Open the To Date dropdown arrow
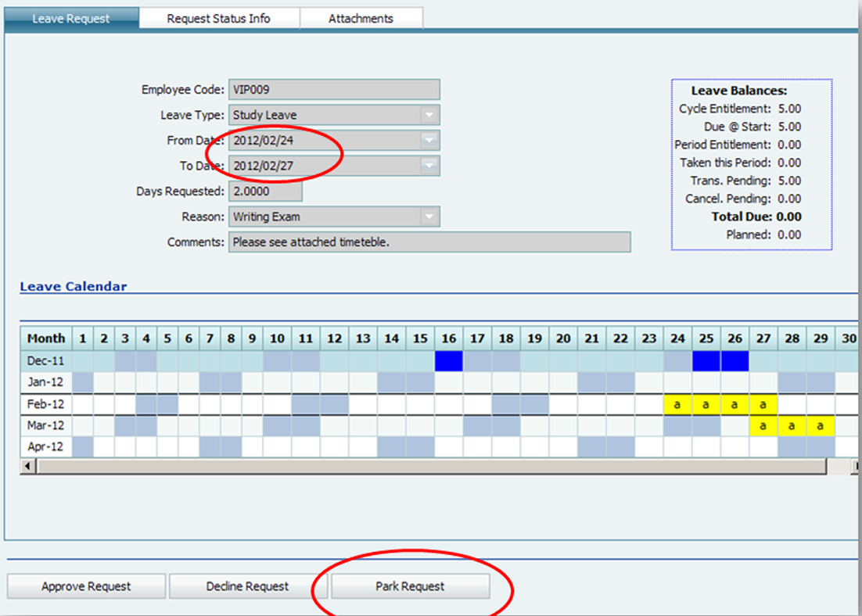The height and width of the screenshot is (616, 862). tap(429, 166)
